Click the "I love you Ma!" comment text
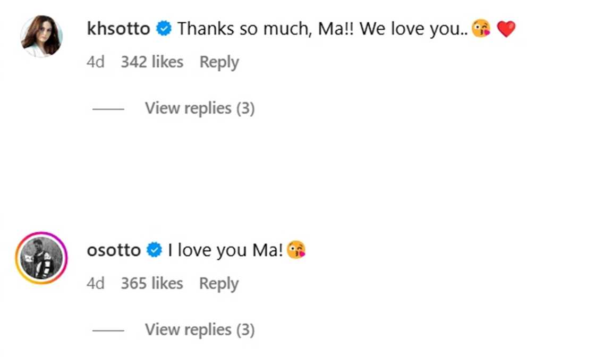Screen dimensions: 595x364 [x=225, y=250]
